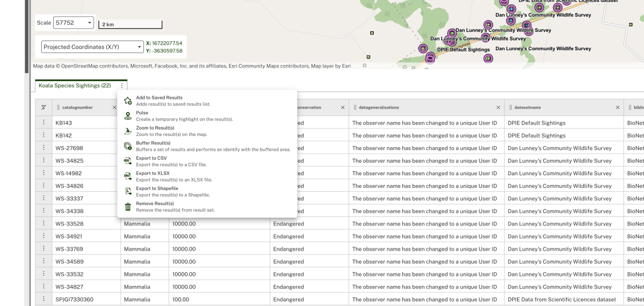Select the 100.00 value cell

click(x=219, y=300)
